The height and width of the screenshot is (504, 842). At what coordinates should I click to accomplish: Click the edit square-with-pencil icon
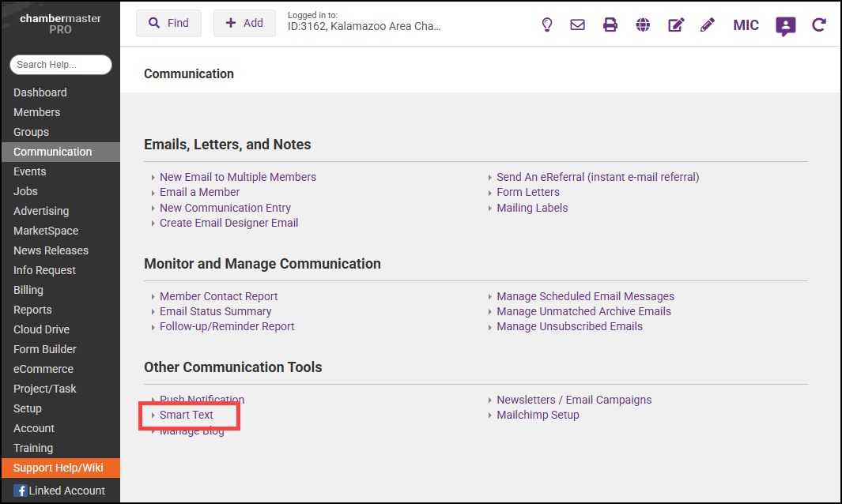tap(676, 24)
